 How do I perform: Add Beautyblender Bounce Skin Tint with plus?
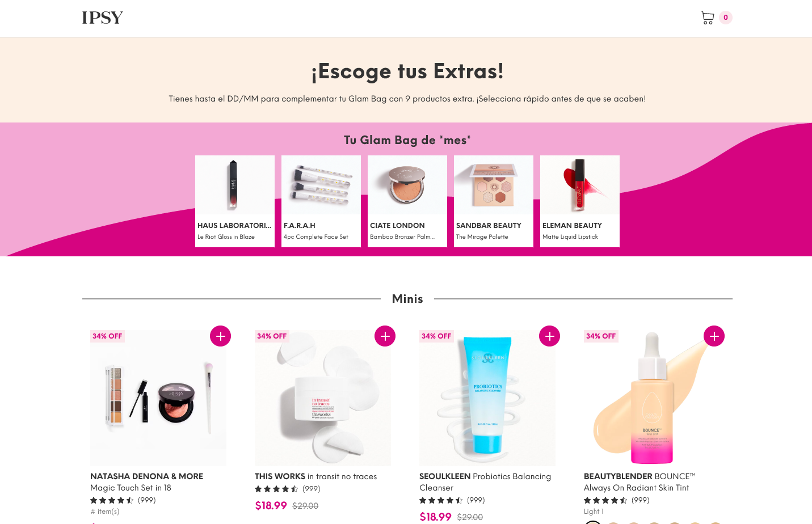(714, 336)
